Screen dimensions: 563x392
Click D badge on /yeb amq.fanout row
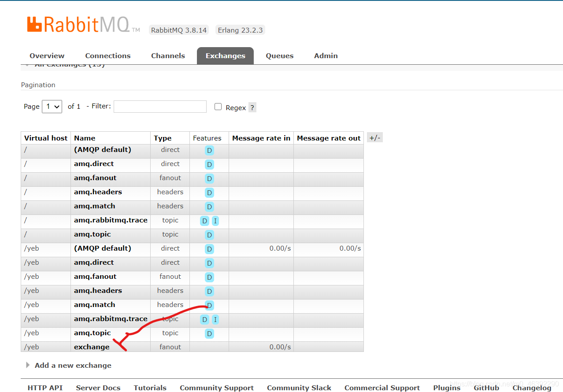[209, 277]
